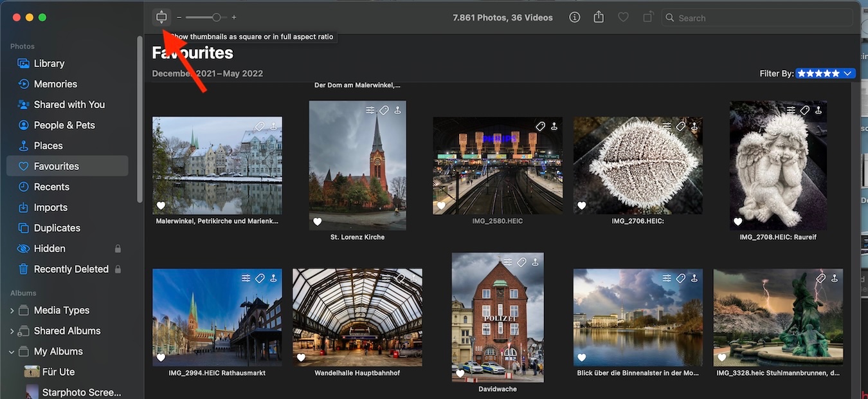Open Library in the sidebar
Image resolution: width=868 pixels, height=399 pixels.
click(49, 63)
